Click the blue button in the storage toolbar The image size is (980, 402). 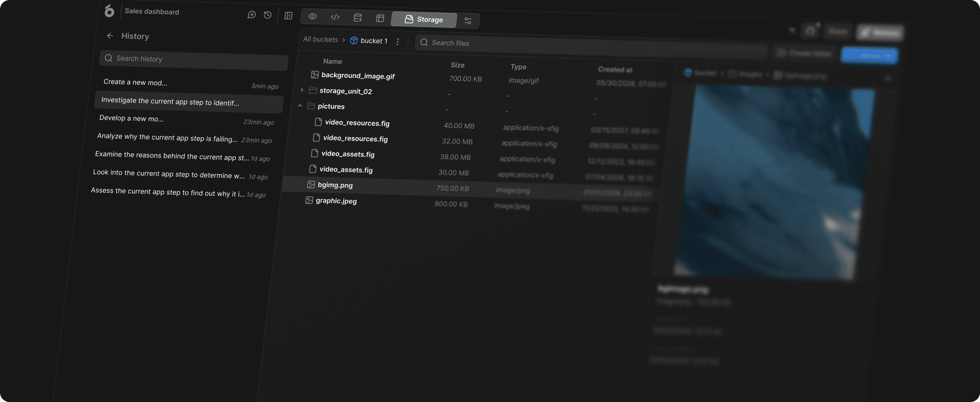pyautogui.click(x=870, y=55)
